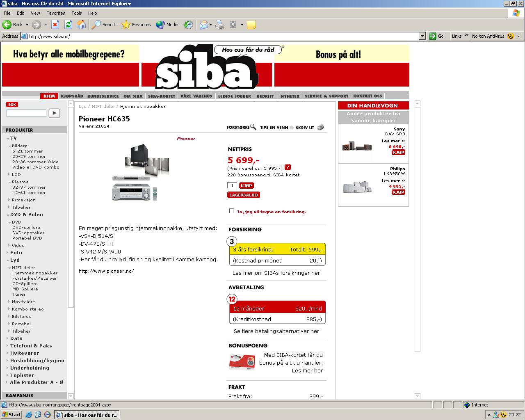Click the red question mark price info icon

click(288, 167)
